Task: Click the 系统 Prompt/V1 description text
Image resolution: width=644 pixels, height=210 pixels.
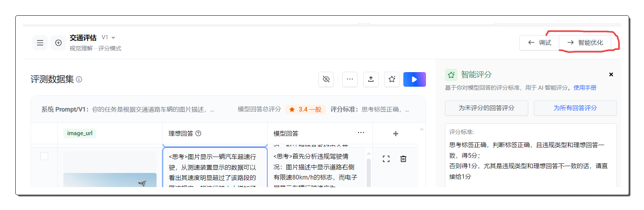Action: [x=128, y=110]
